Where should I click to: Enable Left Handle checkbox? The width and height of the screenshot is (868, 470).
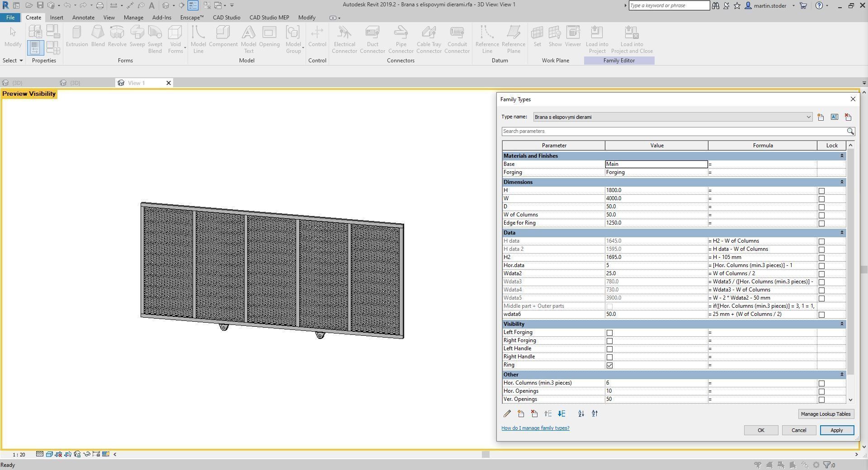[609, 349]
